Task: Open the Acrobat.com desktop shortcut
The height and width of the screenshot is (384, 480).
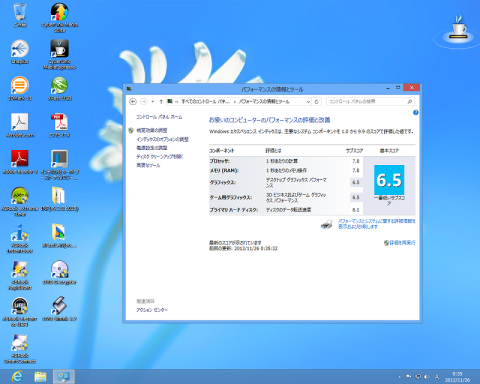Action: point(20,125)
